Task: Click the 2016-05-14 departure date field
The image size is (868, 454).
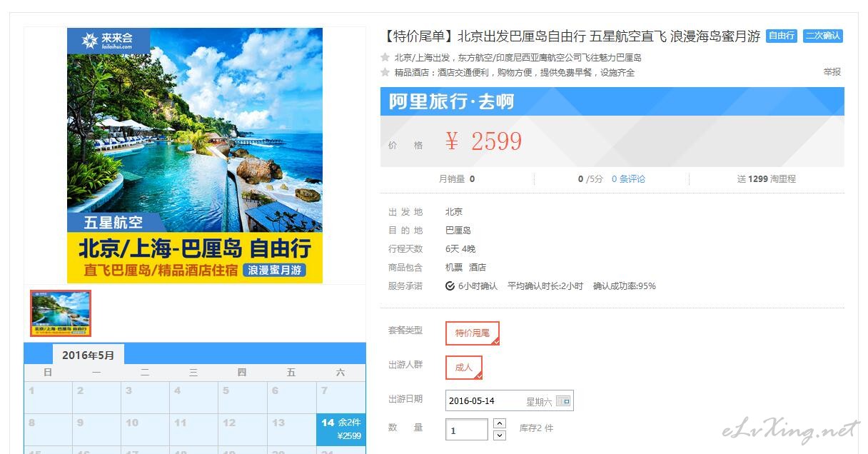Action: (509, 400)
